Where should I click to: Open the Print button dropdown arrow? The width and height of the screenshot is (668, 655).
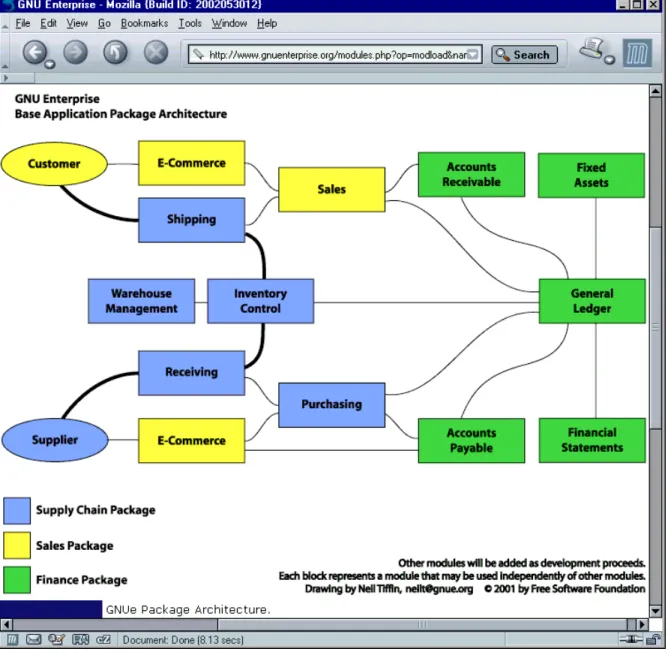pos(610,60)
